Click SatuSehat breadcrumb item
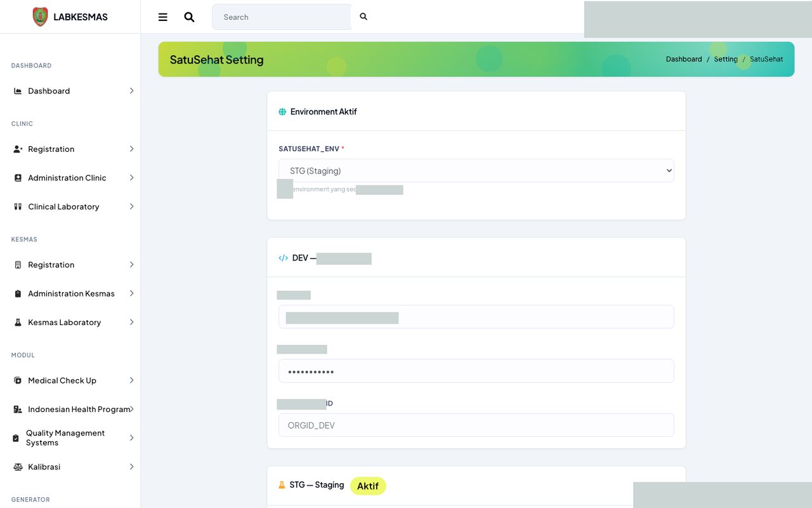The height and width of the screenshot is (508, 812). click(766, 59)
